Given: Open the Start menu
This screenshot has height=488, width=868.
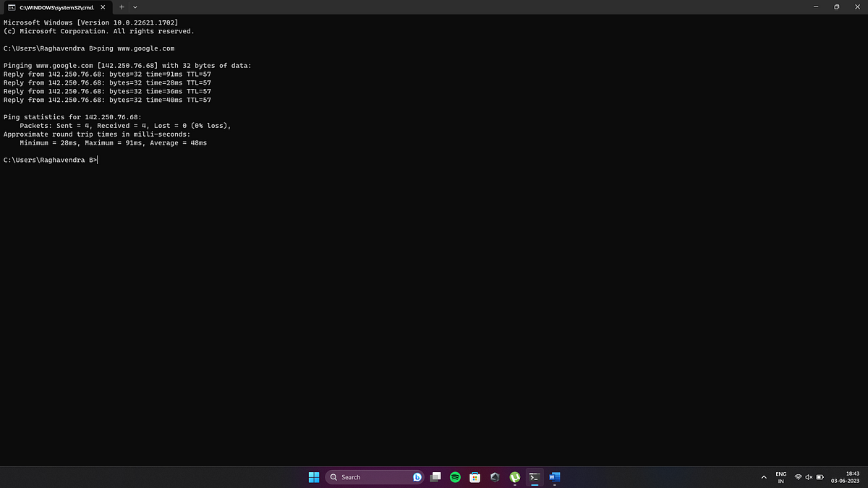Looking at the screenshot, I should (314, 477).
